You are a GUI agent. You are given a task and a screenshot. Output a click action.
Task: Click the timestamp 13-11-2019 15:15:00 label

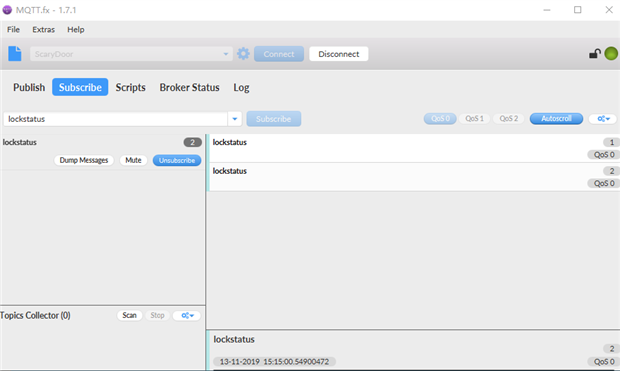point(274,362)
